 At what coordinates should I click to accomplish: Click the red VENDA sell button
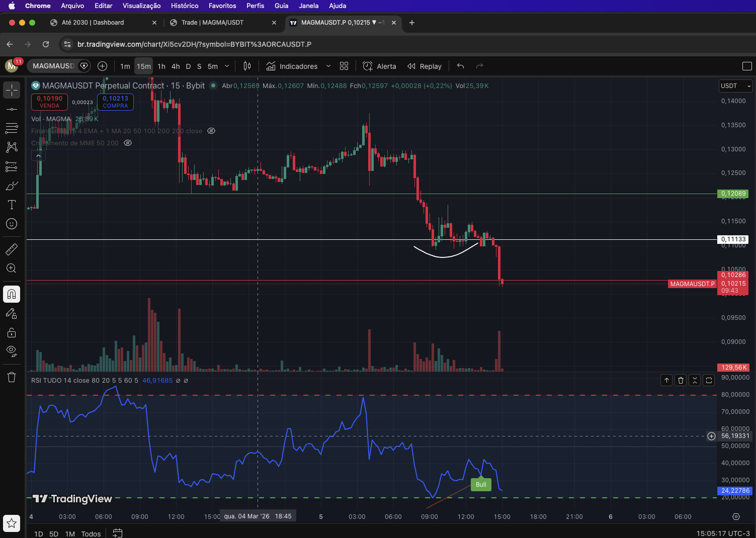[49, 102]
